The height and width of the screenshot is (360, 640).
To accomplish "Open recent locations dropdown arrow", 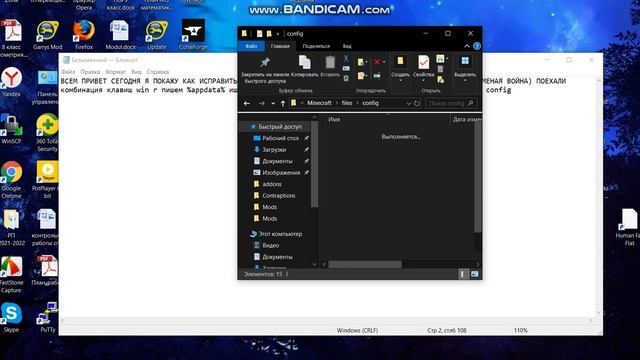I will point(273,104).
